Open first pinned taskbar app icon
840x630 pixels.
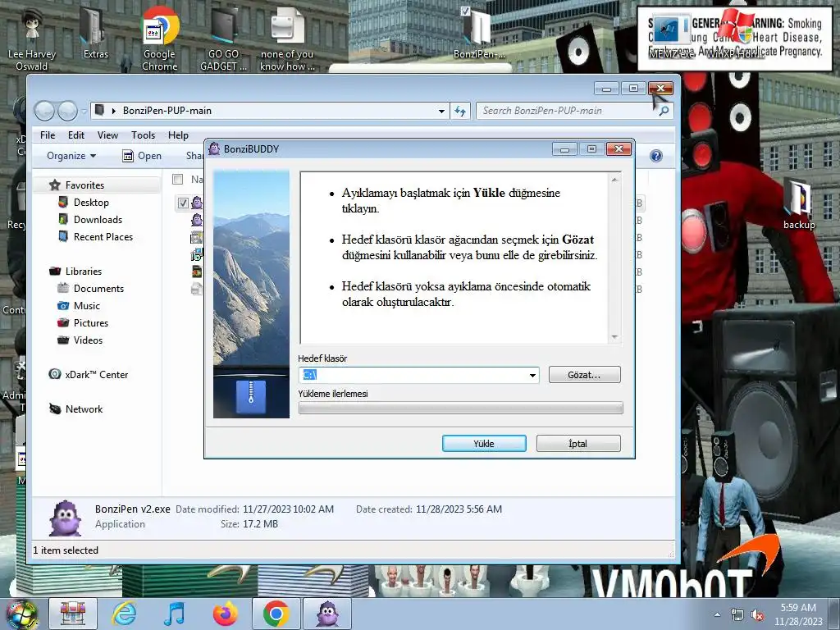coord(73,614)
